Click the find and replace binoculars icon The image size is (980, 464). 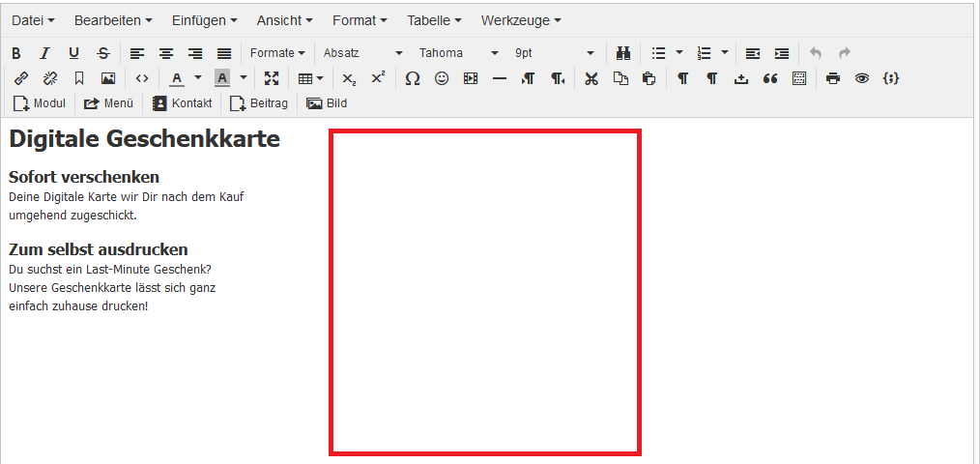(623, 53)
